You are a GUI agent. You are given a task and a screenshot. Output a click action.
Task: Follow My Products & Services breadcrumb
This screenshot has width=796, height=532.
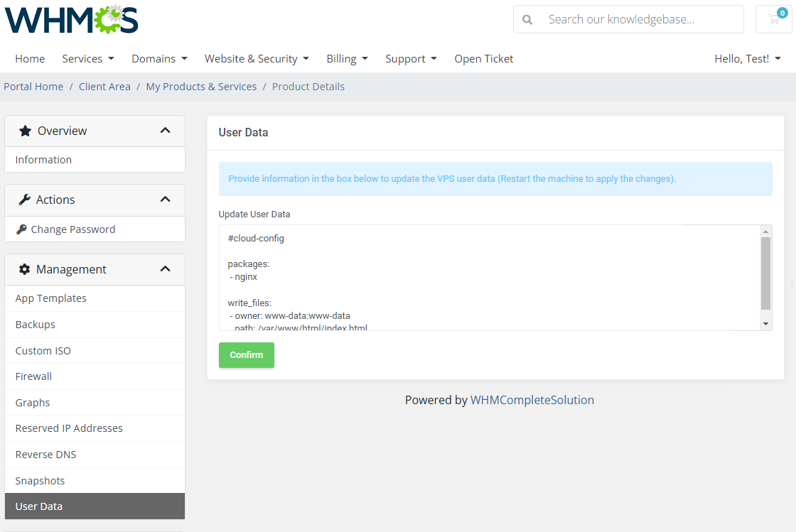pos(202,87)
